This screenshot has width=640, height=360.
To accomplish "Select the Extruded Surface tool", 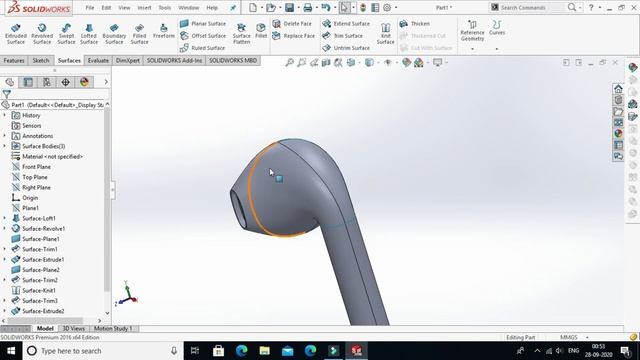I will tap(16, 33).
